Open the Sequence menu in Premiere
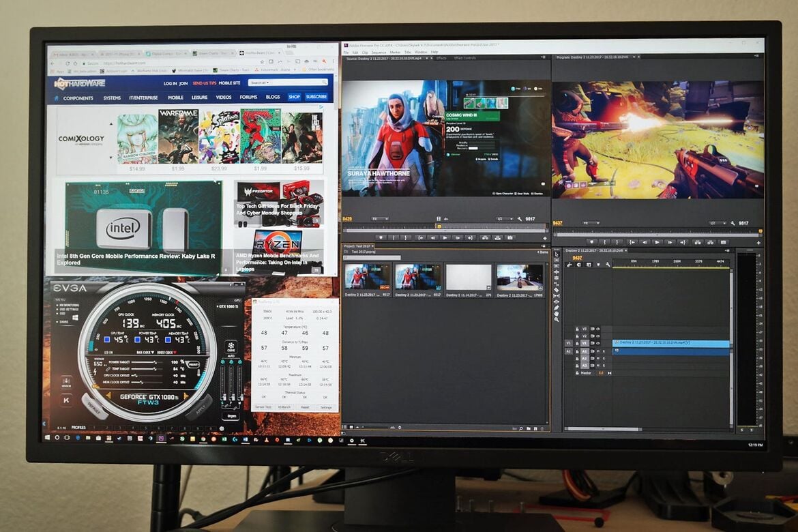 (x=379, y=53)
